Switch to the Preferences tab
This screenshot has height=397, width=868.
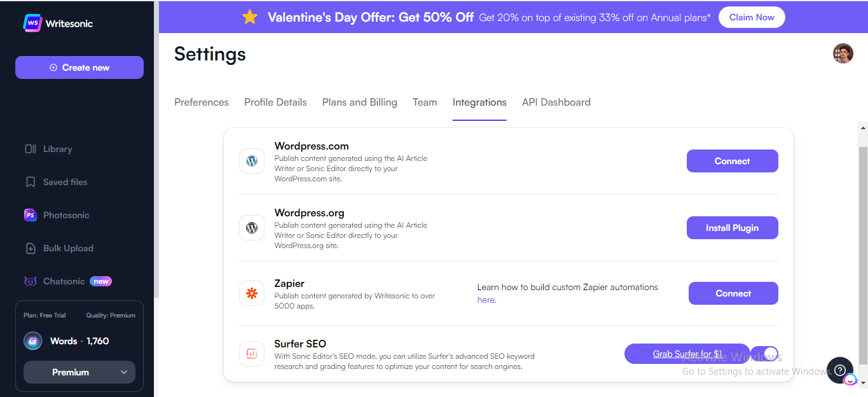[202, 102]
